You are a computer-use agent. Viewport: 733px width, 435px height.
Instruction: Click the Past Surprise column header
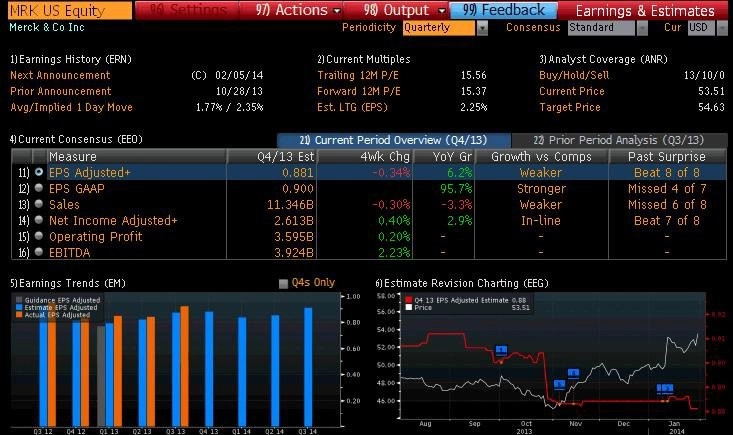(x=667, y=157)
